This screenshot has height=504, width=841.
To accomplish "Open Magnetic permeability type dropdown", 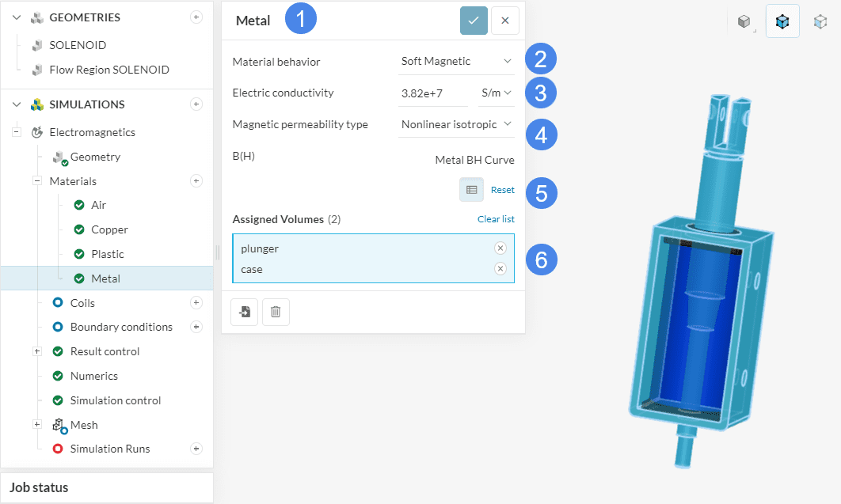I will (x=456, y=124).
